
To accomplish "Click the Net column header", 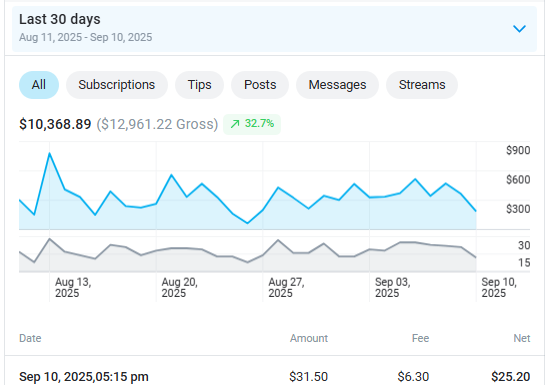I will (522, 338).
